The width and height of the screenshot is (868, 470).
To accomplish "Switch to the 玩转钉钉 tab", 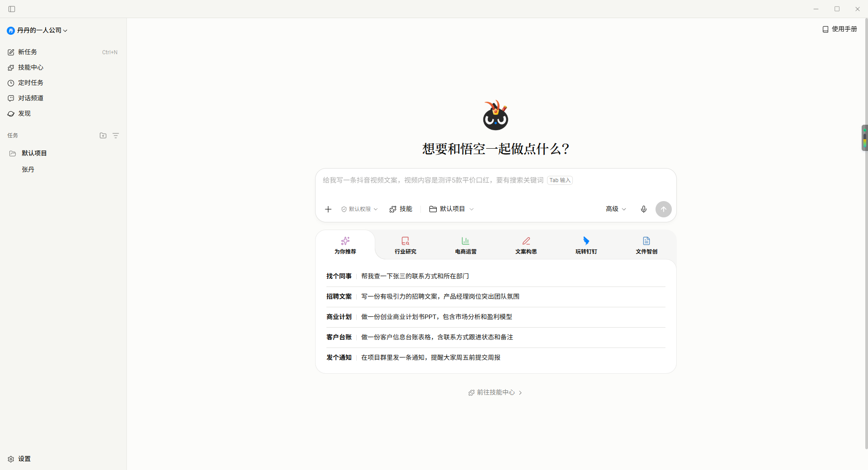I will pos(586,245).
